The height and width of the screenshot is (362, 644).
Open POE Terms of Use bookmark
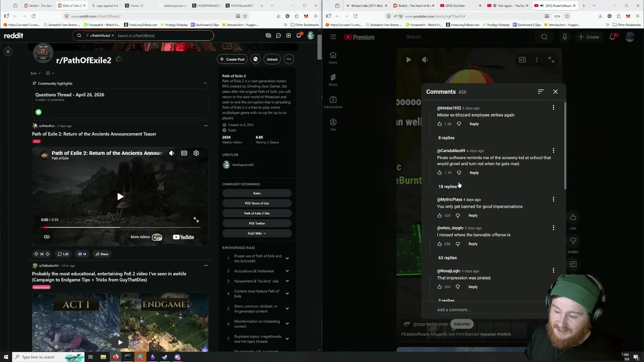click(257, 203)
